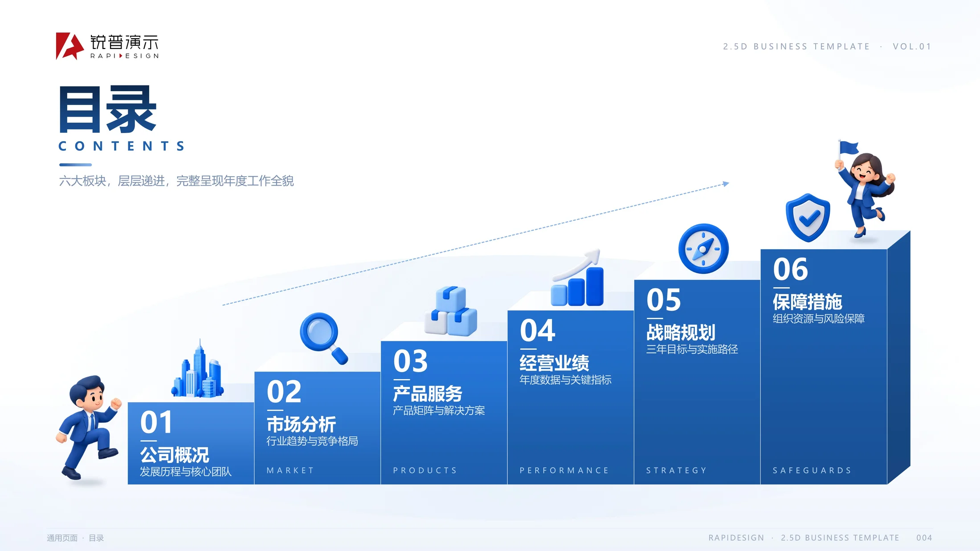Select the PRODUCTS label

click(425, 470)
